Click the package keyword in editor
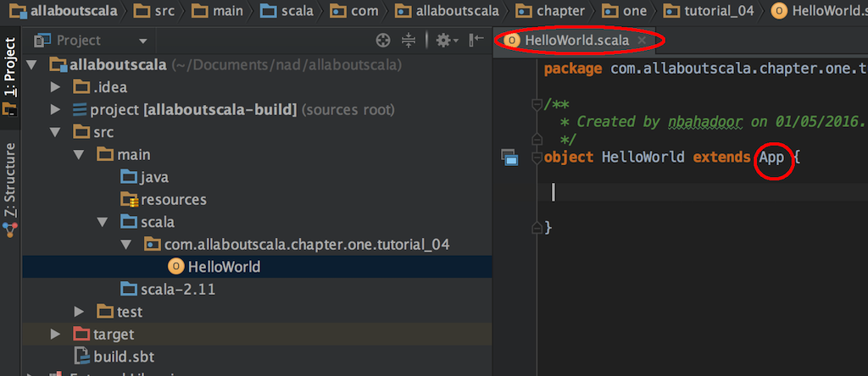Image resolution: width=868 pixels, height=376 pixels. (x=573, y=69)
